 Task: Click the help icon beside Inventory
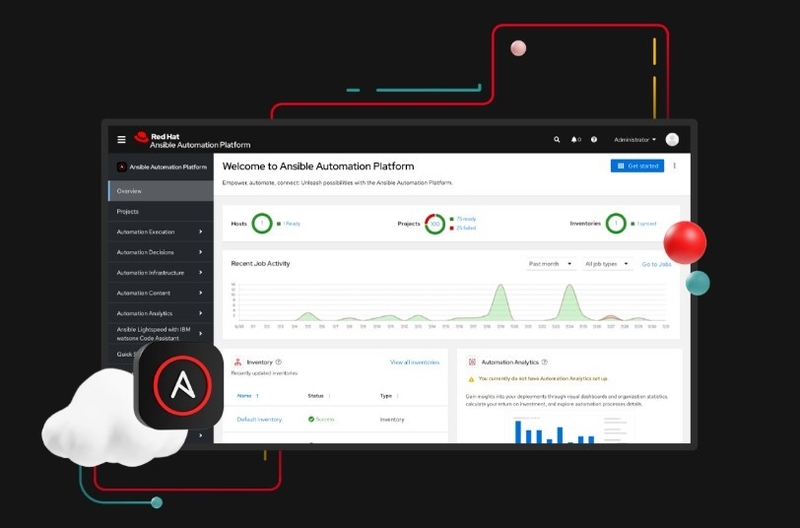coord(279,362)
